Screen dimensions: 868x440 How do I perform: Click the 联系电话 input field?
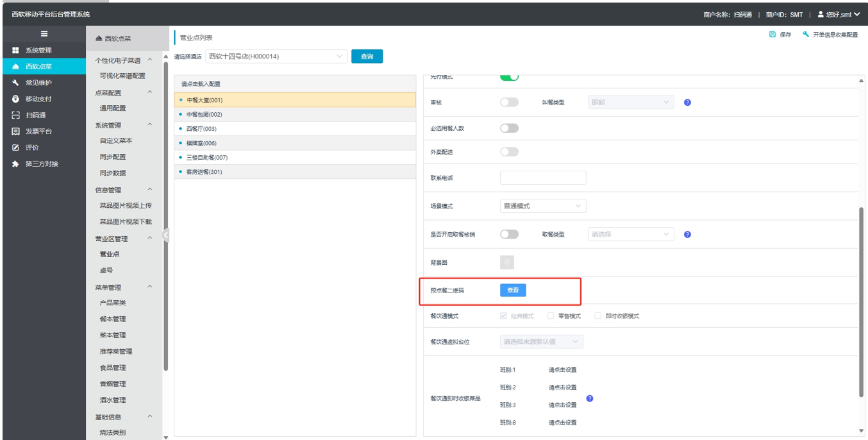[543, 178]
